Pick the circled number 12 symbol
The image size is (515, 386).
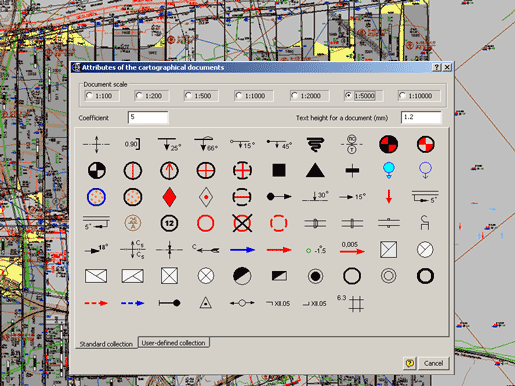click(x=169, y=223)
